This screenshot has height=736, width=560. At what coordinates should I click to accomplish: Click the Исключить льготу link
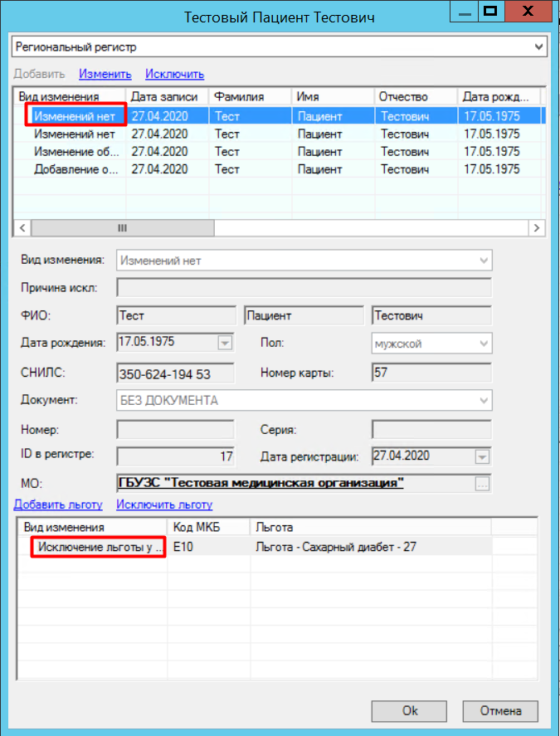pos(164,504)
